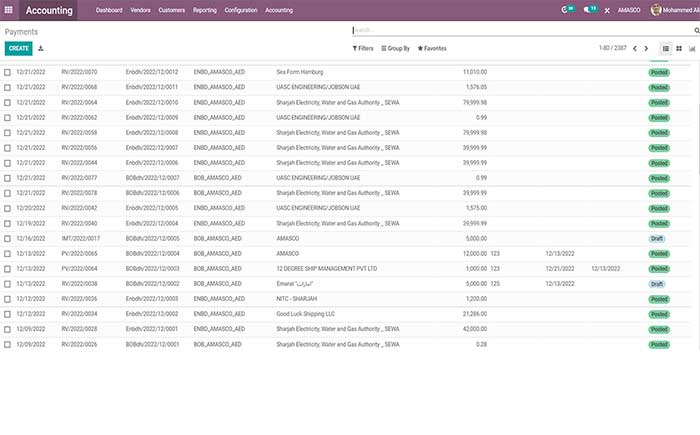Switch to list view icon
This screenshot has height=435, width=700.
pos(666,48)
